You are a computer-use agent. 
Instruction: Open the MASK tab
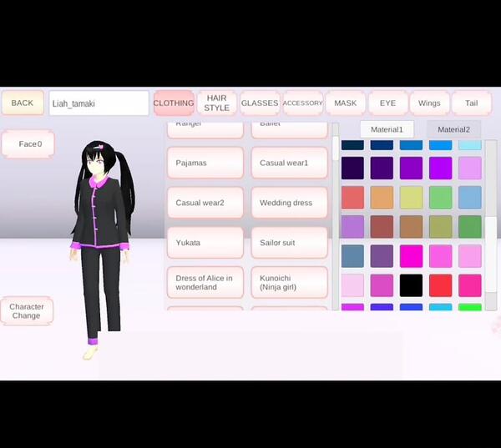coord(345,103)
